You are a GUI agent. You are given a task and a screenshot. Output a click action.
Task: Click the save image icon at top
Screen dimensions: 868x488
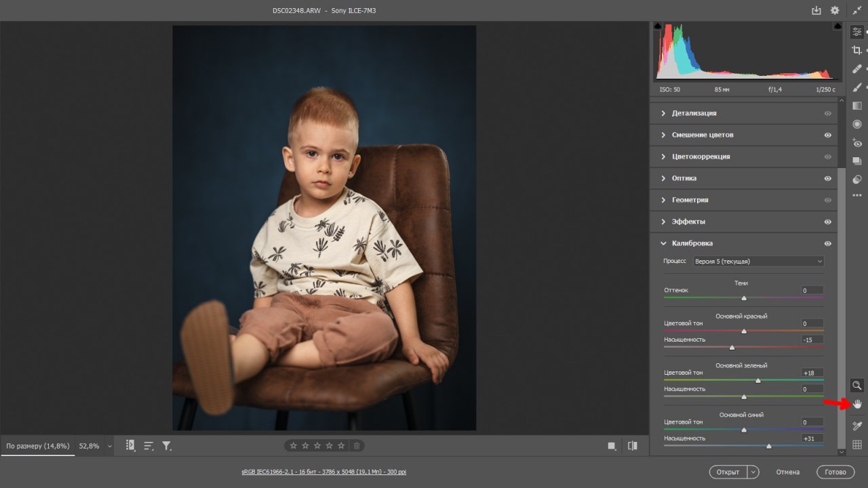816,11
